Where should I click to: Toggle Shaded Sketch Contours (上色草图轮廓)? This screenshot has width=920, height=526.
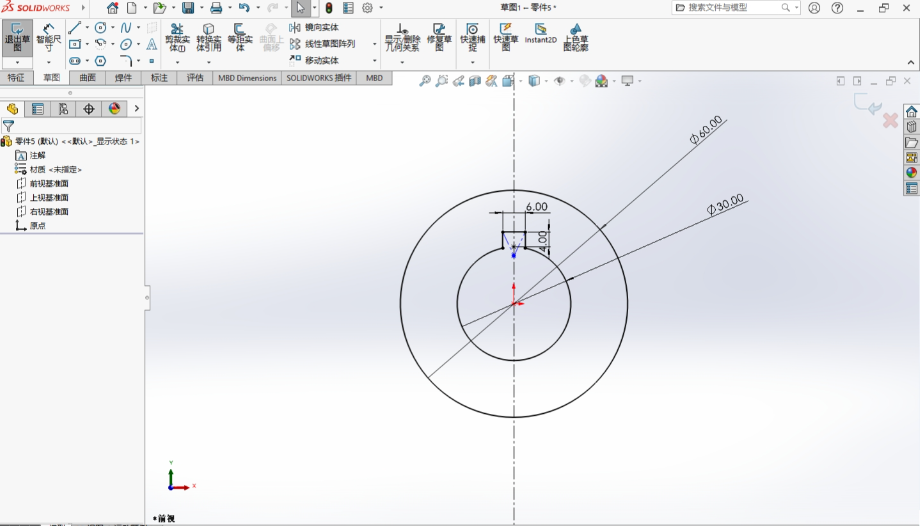[576, 38]
